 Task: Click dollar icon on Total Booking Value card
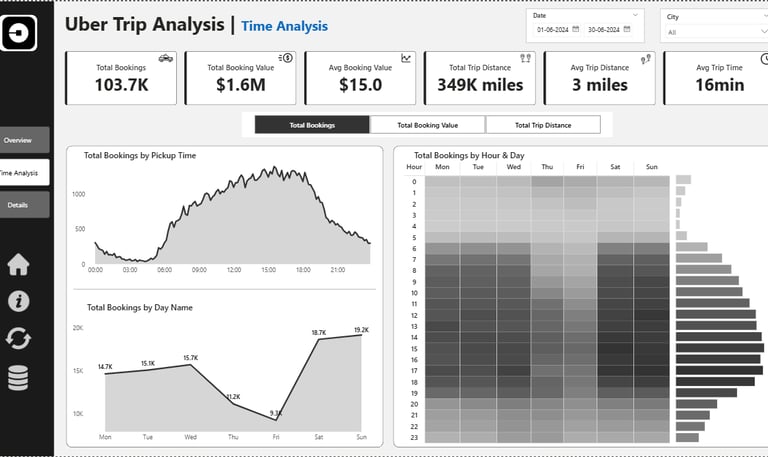pyautogui.click(x=286, y=58)
